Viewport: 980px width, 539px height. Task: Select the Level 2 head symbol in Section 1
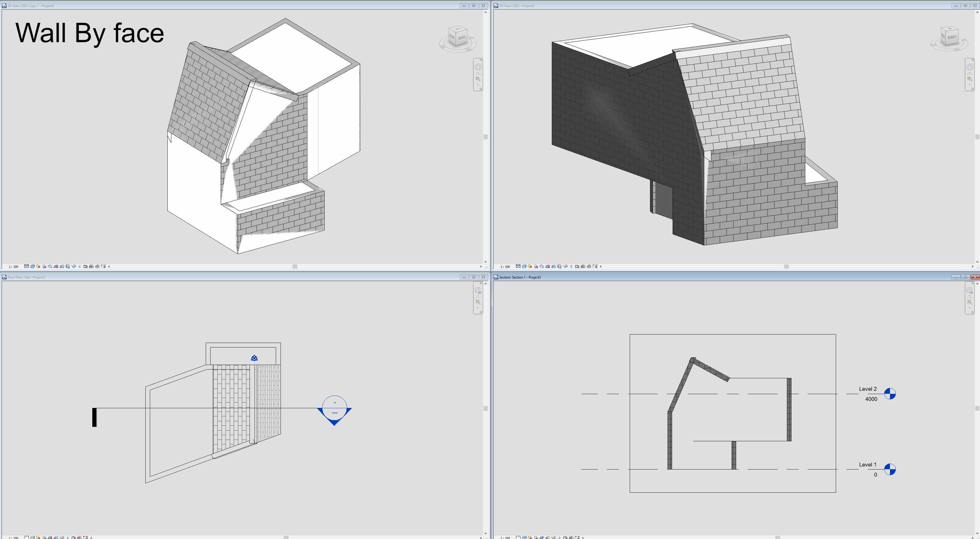pos(890,394)
